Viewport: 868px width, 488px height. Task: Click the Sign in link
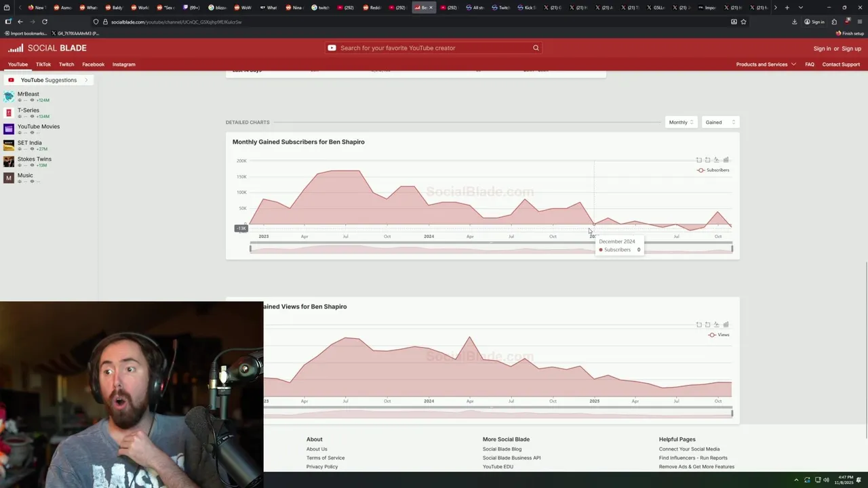[822, 49]
